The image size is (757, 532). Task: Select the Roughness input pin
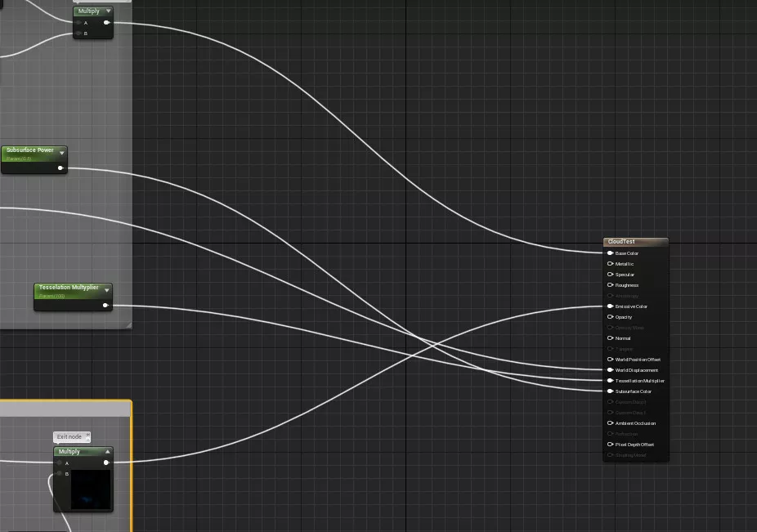[x=610, y=285]
